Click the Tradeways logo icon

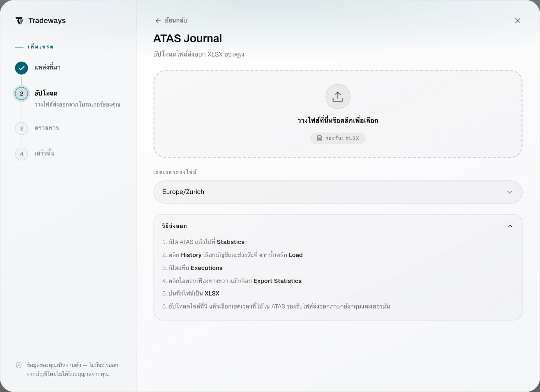pyautogui.click(x=20, y=21)
